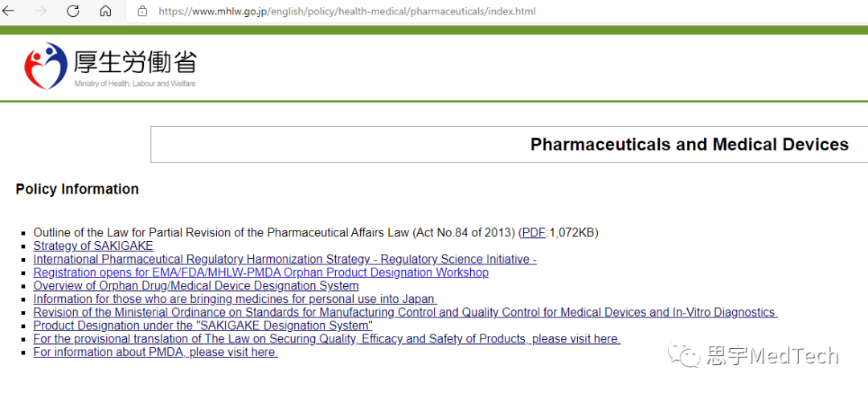Click the address bar URL field

coord(347,11)
